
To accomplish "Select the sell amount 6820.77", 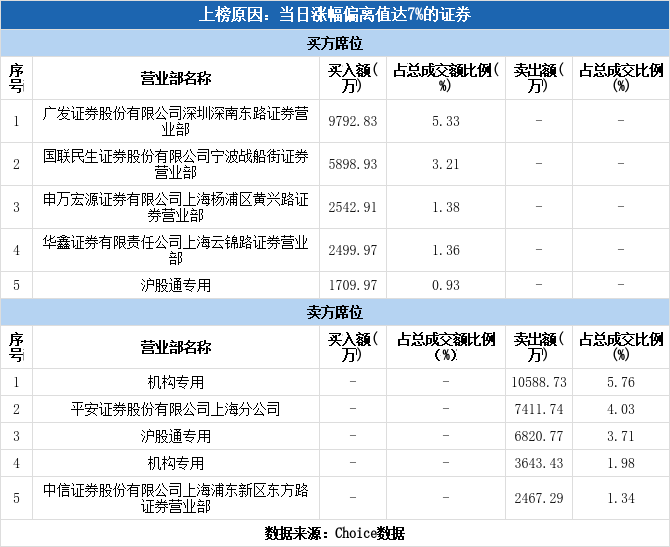I will pyautogui.click(x=539, y=436).
